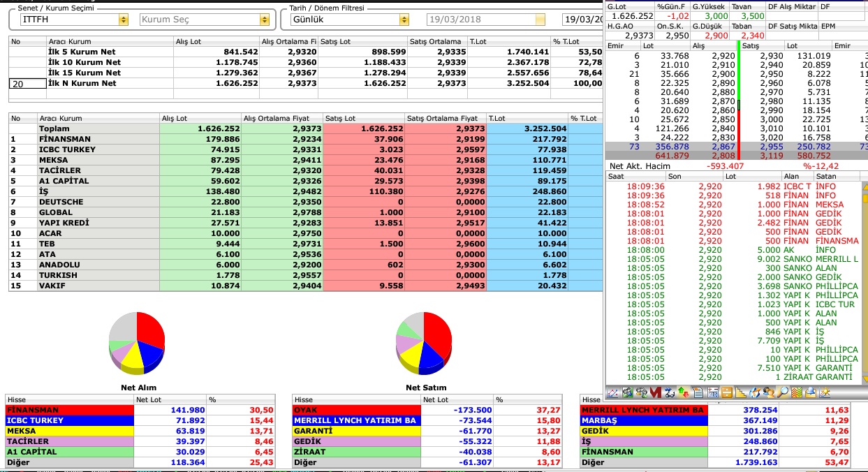Viewport: 868px width, 472px height.
Task: Select ICBC TURKEY row in broker table
Action: pyautogui.click(x=305, y=149)
